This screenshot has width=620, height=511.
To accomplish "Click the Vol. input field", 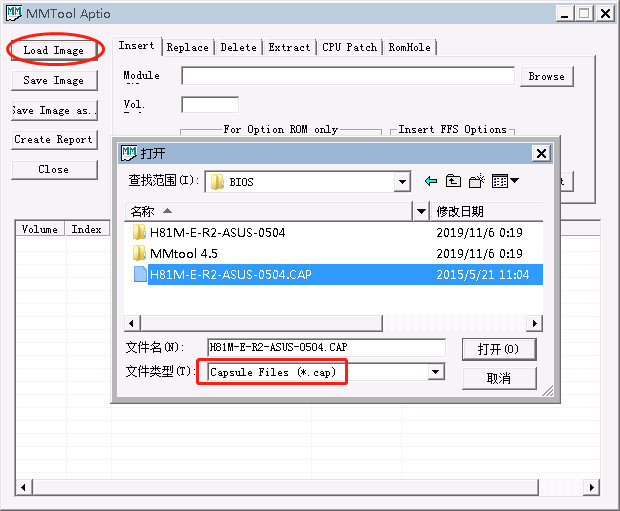I will [210, 105].
